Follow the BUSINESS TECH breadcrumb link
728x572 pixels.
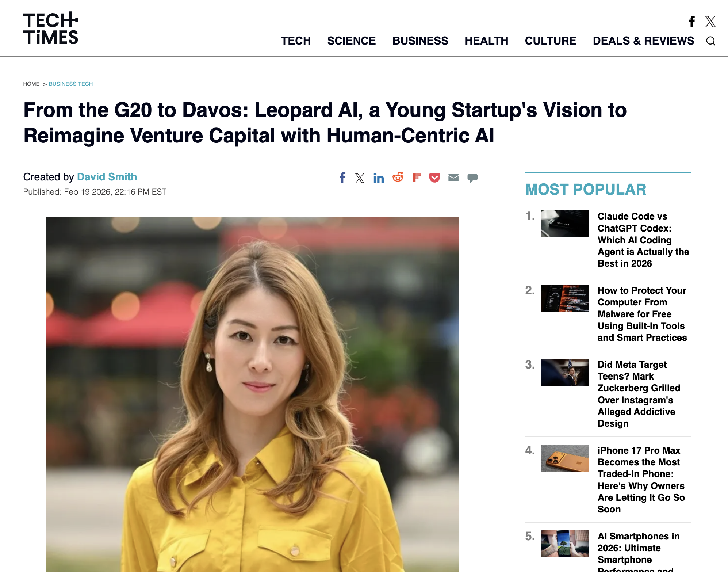click(70, 84)
